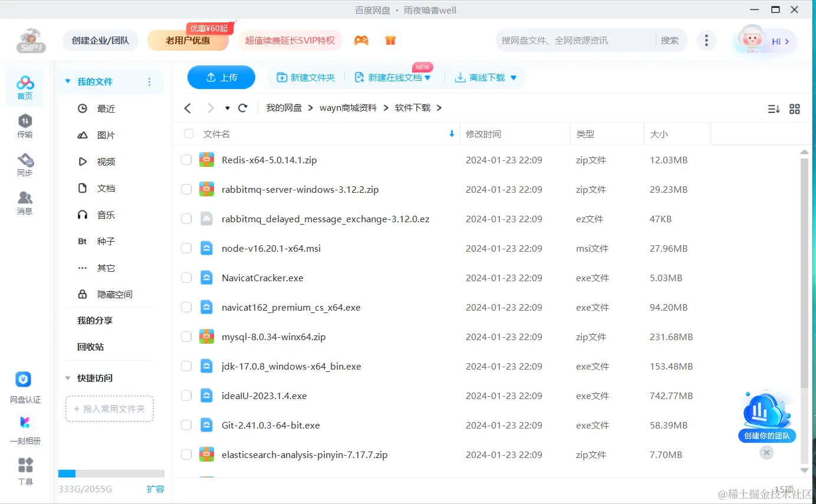Viewport: 816px width, 504px height.
Task: Close the 创建你的团队 floating promo
Action: 766,453
